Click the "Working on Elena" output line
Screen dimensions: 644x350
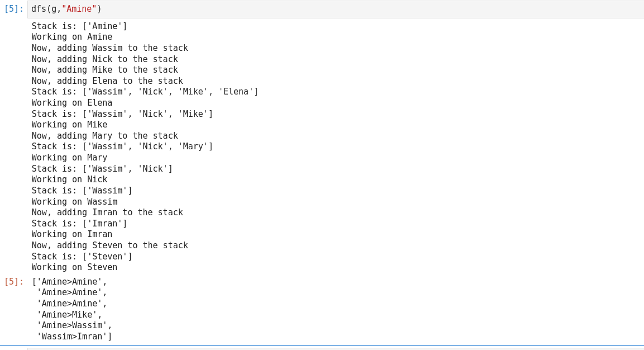click(72, 103)
